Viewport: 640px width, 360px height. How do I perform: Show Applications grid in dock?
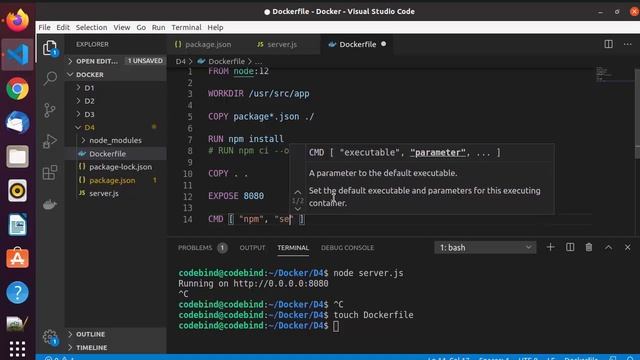18,349
